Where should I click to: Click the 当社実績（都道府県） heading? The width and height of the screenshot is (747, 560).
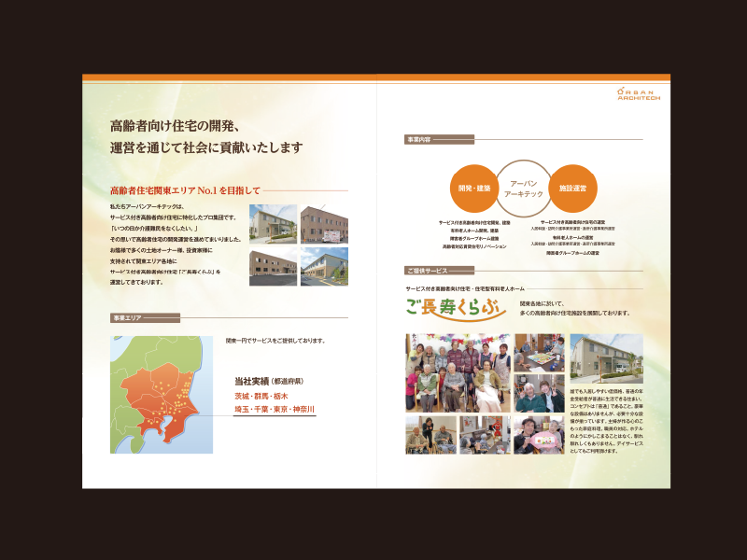(269, 382)
